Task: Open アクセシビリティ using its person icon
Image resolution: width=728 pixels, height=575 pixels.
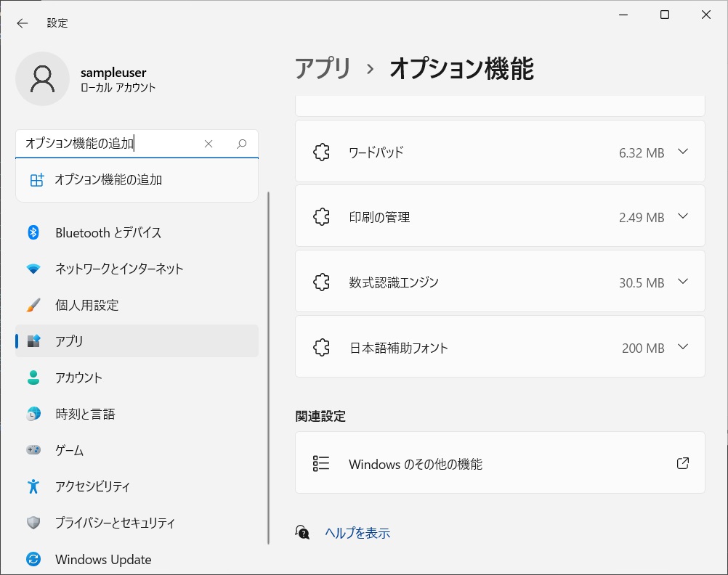Action: coord(33,486)
